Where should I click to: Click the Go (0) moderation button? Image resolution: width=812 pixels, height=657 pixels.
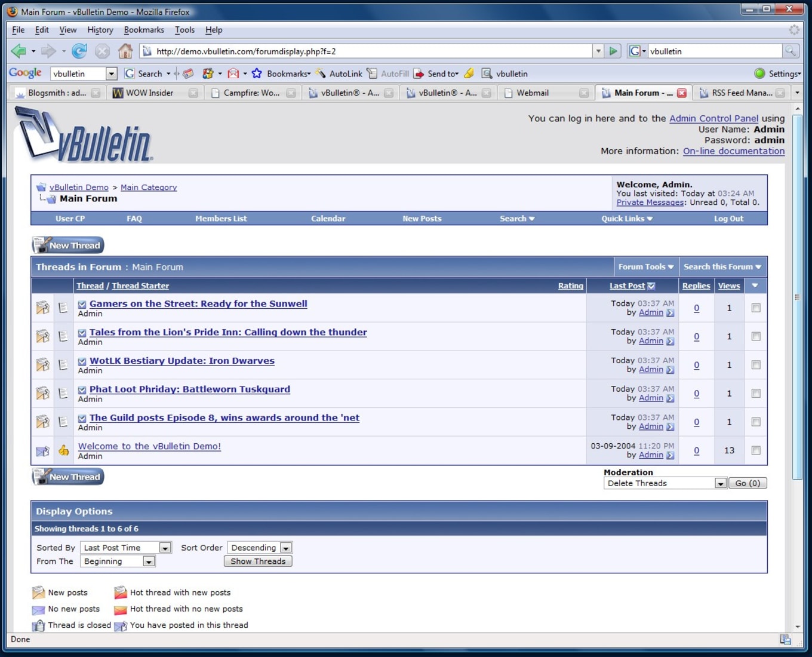coord(748,483)
